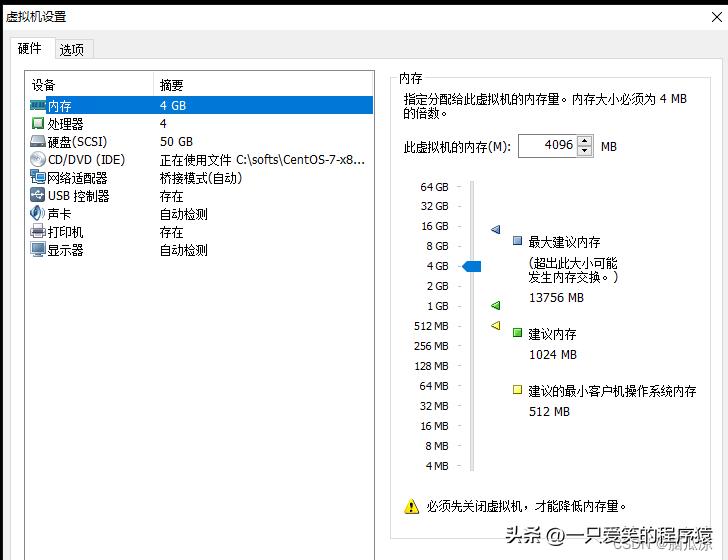Click the 8 GB slider scale label
Viewport: 728px width, 560px height.
[x=437, y=246]
